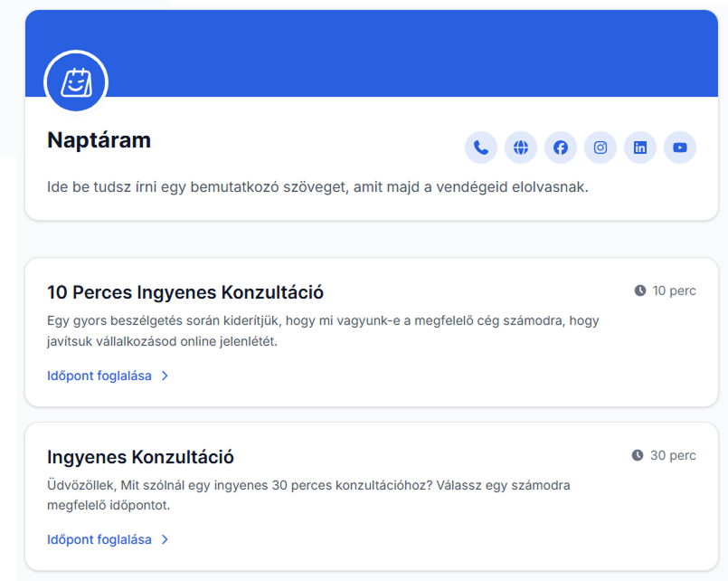This screenshot has height=581, width=728.
Task: Open the Instagram profile icon
Action: pyautogui.click(x=600, y=148)
